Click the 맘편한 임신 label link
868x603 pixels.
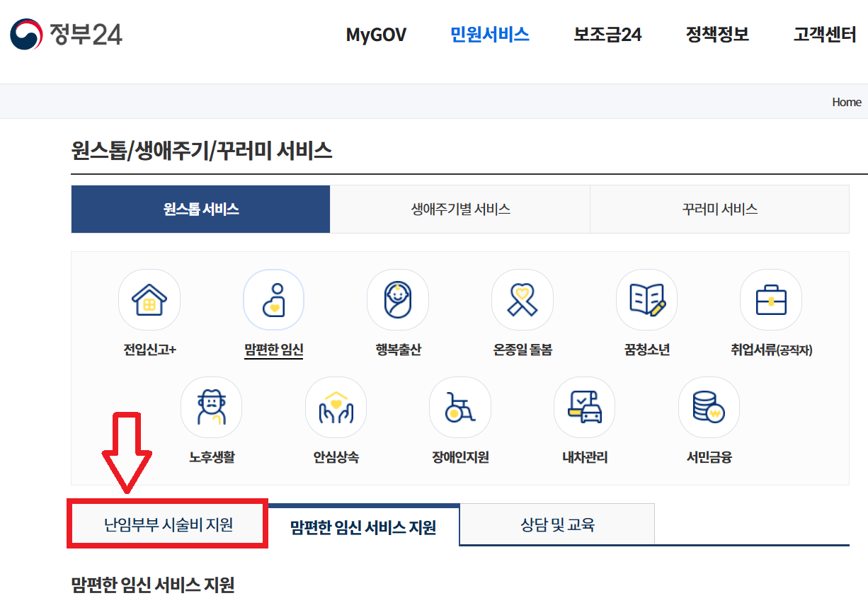(x=273, y=350)
